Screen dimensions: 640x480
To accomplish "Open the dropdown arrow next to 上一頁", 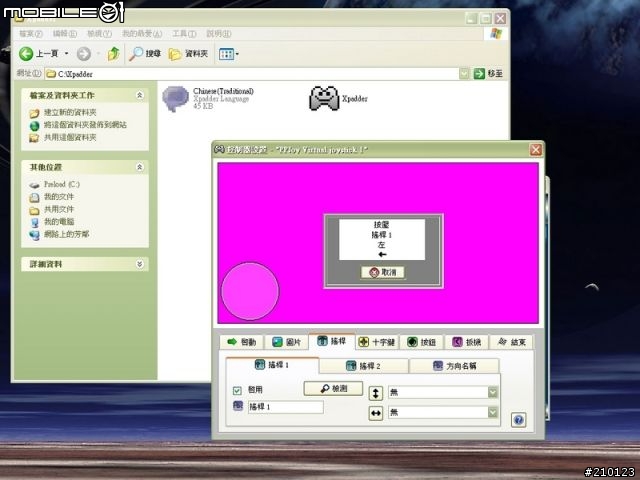I will (x=66, y=53).
